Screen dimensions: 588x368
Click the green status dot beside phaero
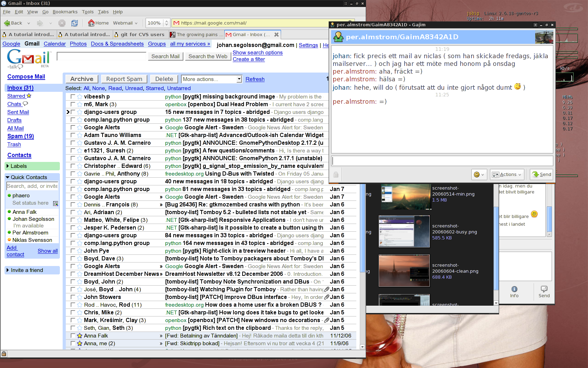[x=9, y=196]
